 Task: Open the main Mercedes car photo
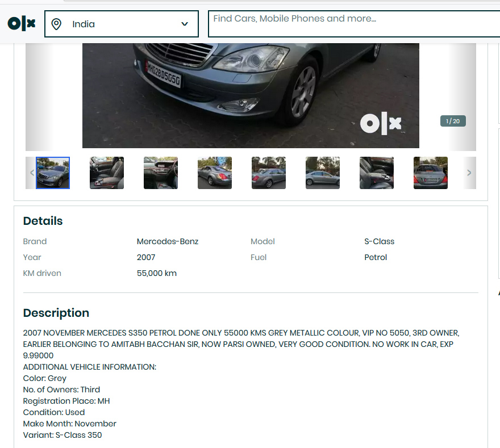[251, 95]
